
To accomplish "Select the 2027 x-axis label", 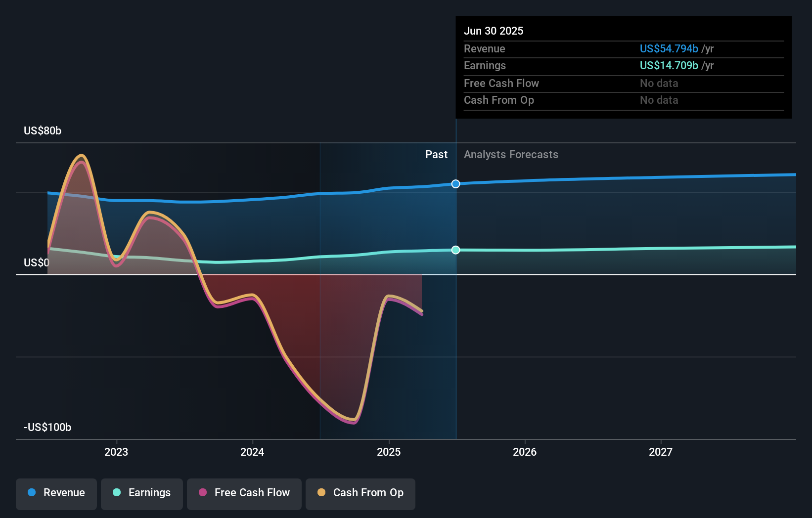I will (661, 452).
